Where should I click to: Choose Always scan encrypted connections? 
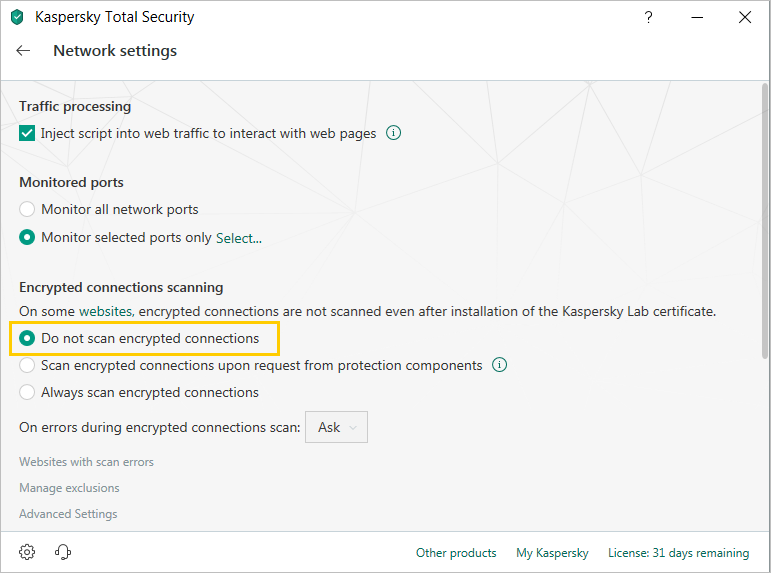[27, 392]
